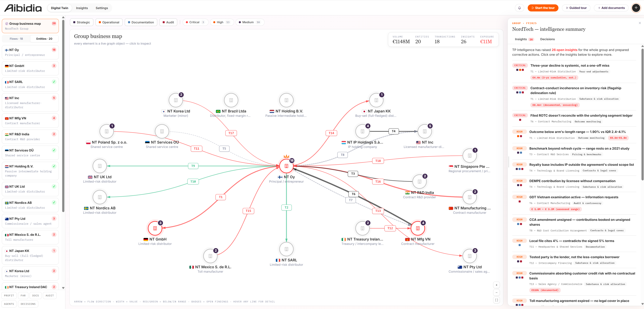Open the FAR button
This screenshot has height=309, width=644.
(23, 296)
